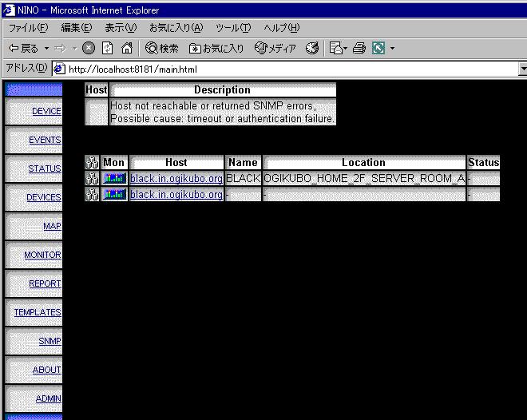
Task: Click the 検索 search toolbar button
Action: pyautogui.click(x=162, y=49)
